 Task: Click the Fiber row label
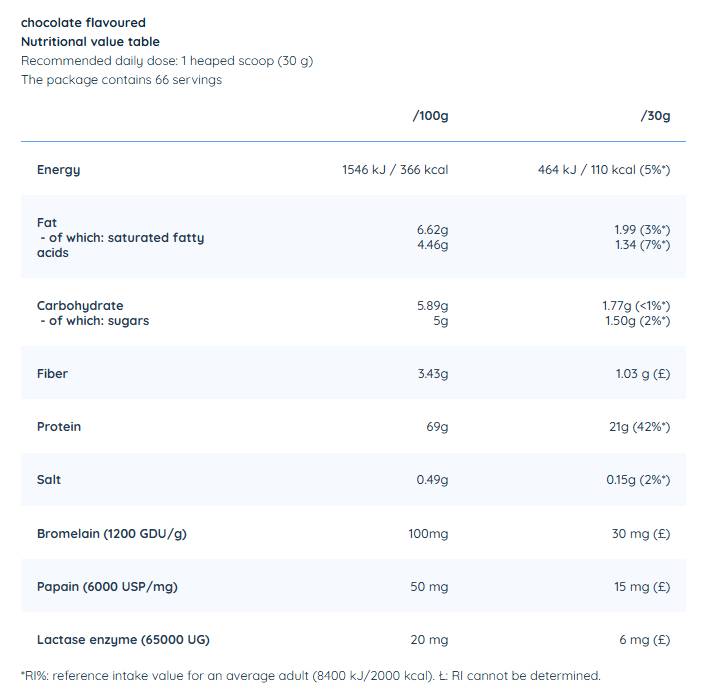coord(52,374)
